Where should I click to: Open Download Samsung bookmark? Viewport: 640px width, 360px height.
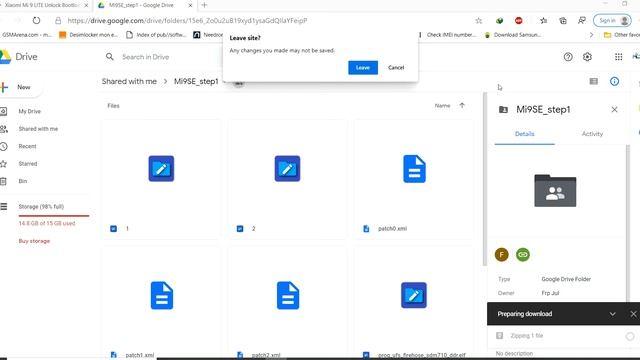(513, 35)
